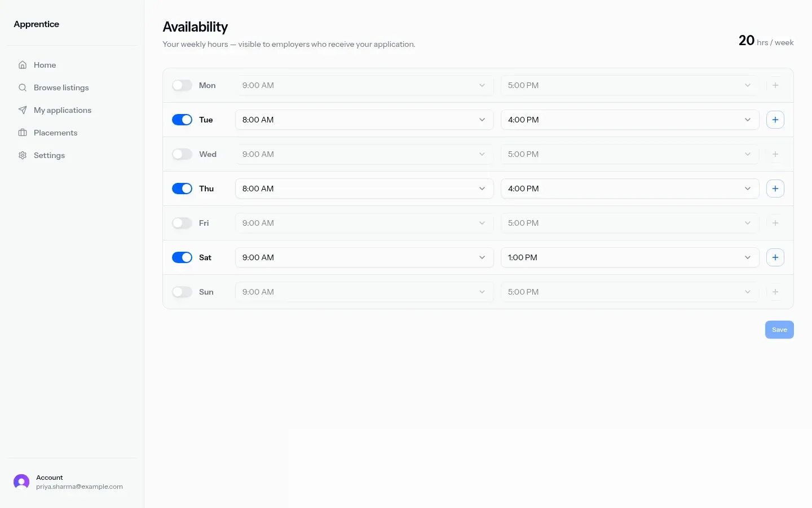Screen dimensions: 812x508
Task: Add a time slot to Tuesday
Action: [775, 120]
